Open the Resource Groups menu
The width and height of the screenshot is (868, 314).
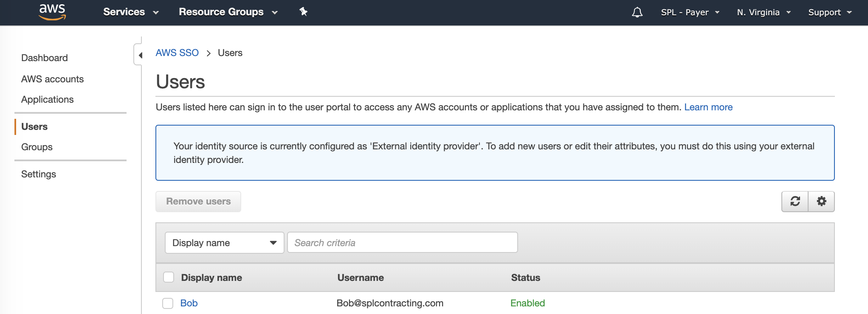[228, 12]
